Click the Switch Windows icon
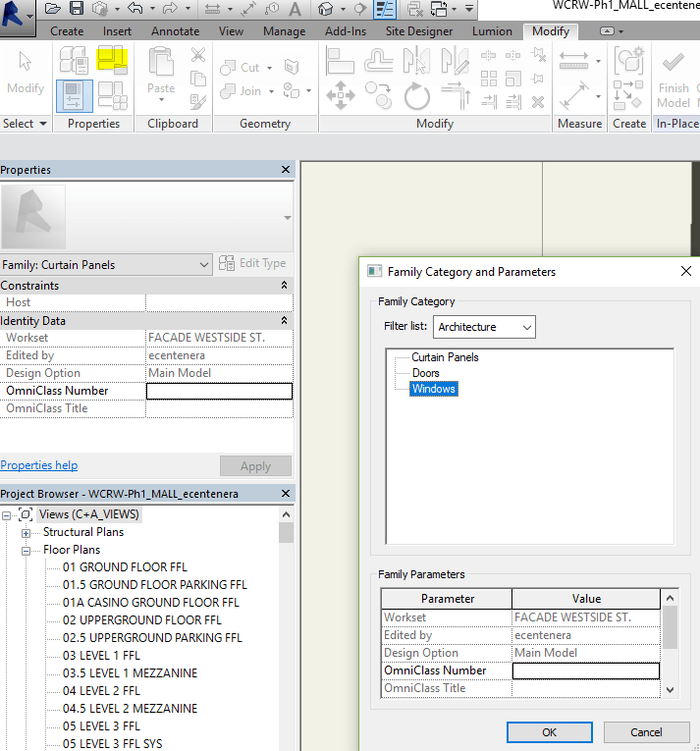Screen dimensions: 700x751 (439, 9)
